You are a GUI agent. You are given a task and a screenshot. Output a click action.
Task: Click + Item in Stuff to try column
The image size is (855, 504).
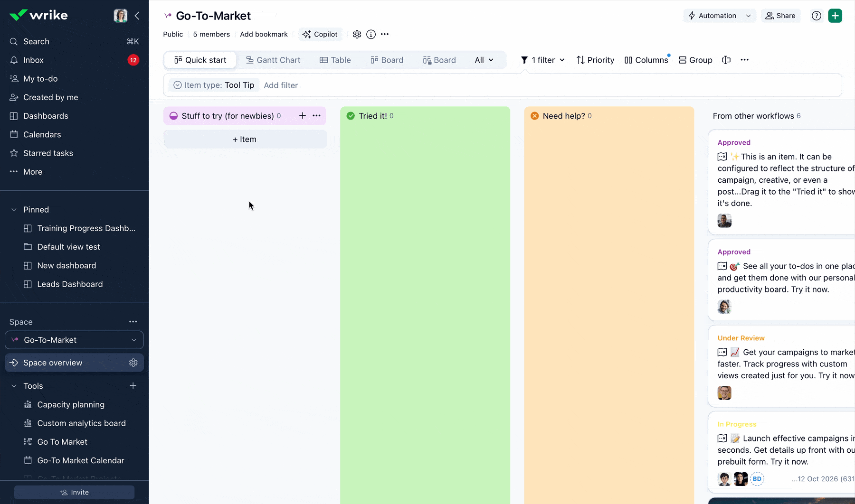[244, 139]
